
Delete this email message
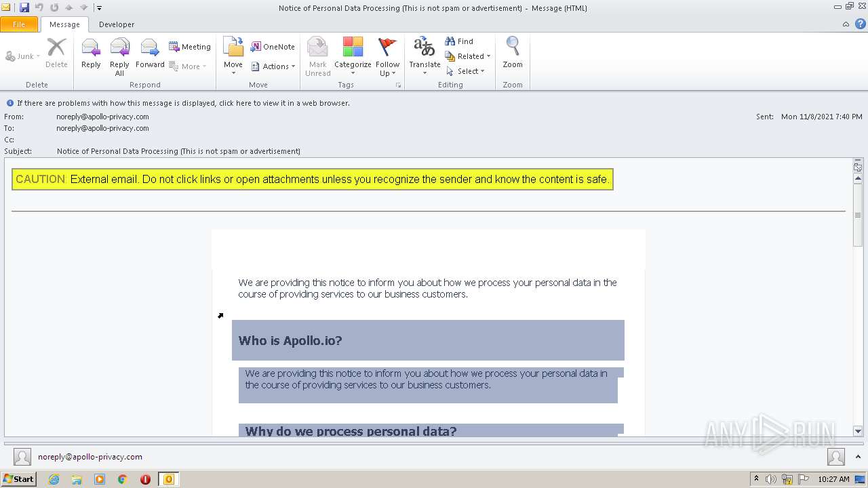(x=56, y=54)
